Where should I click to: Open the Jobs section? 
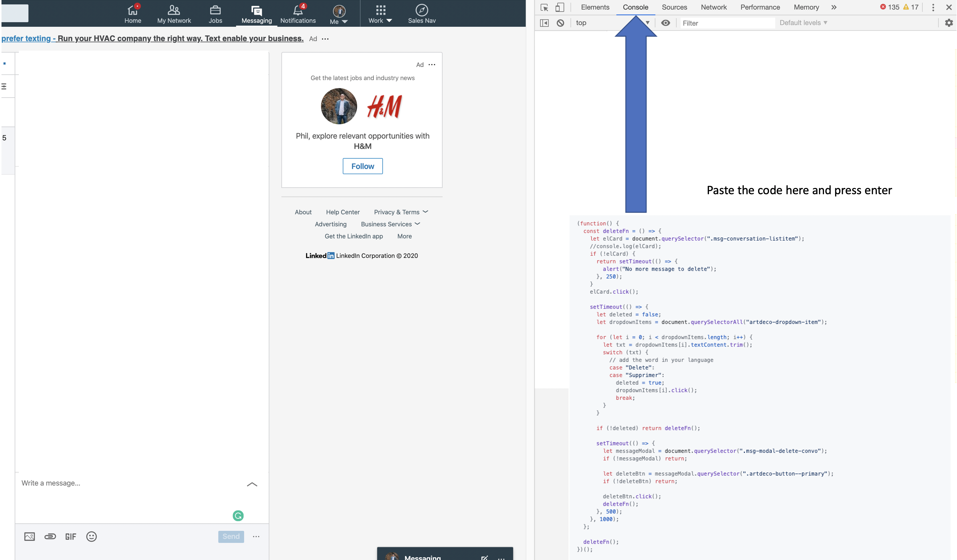click(215, 14)
